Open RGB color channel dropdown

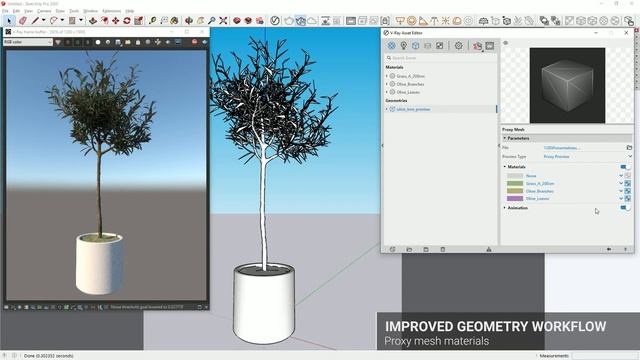pyautogui.click(x=28, y=42)
